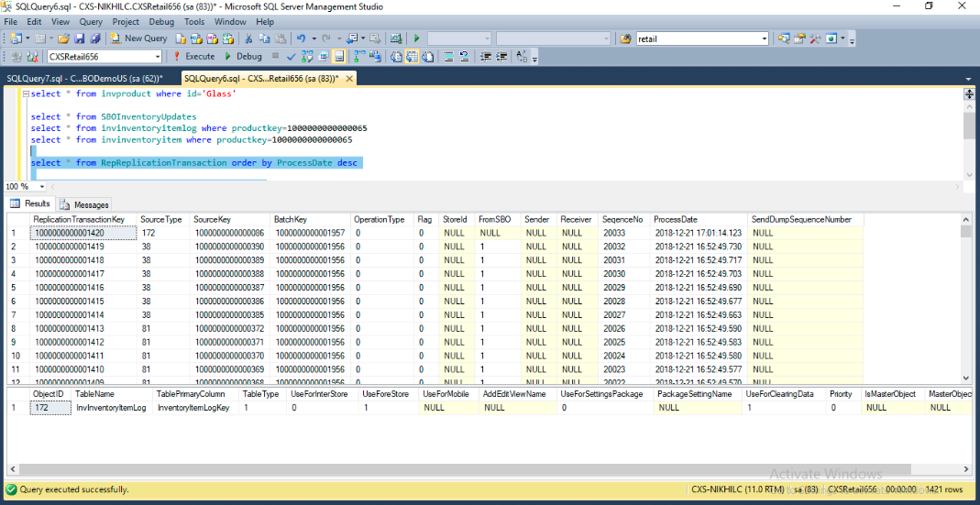Select the 'InvInventoryItemLog' table name cell

[112, 408]
